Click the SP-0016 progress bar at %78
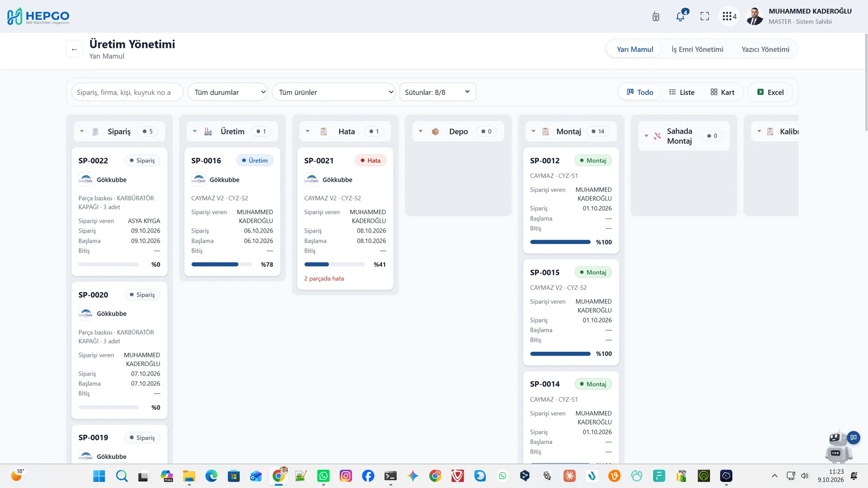 [x=221, y=265]
